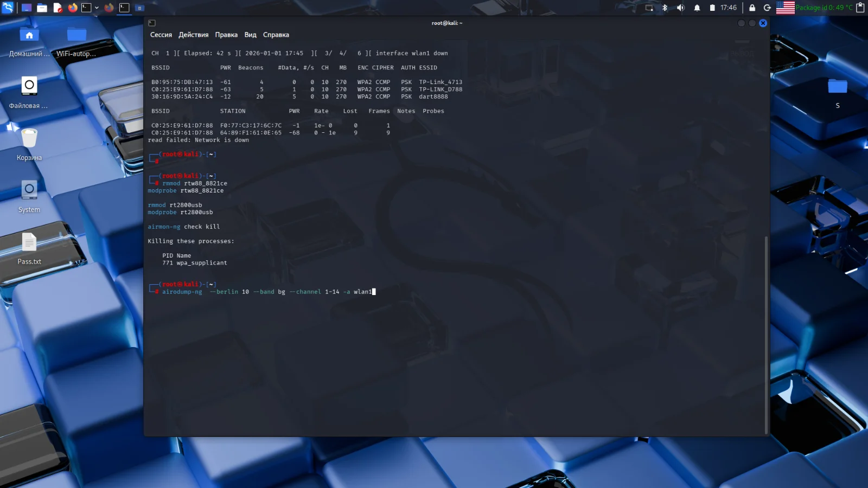Open the Действия menu

194,34
